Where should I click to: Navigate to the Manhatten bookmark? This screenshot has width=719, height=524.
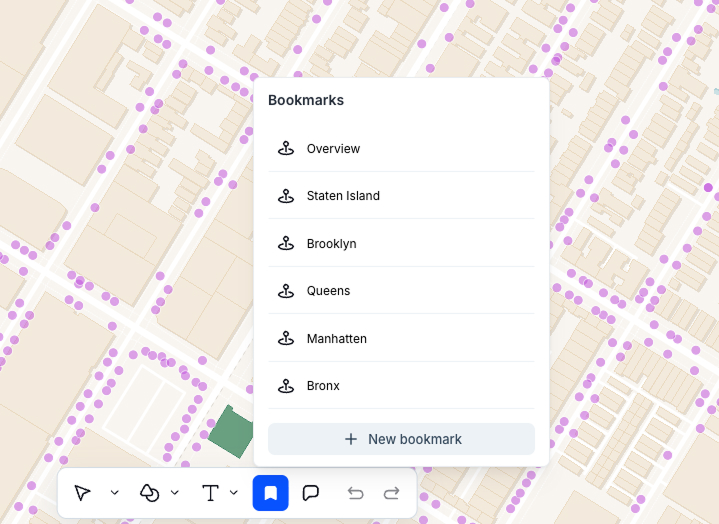[336, 339]
